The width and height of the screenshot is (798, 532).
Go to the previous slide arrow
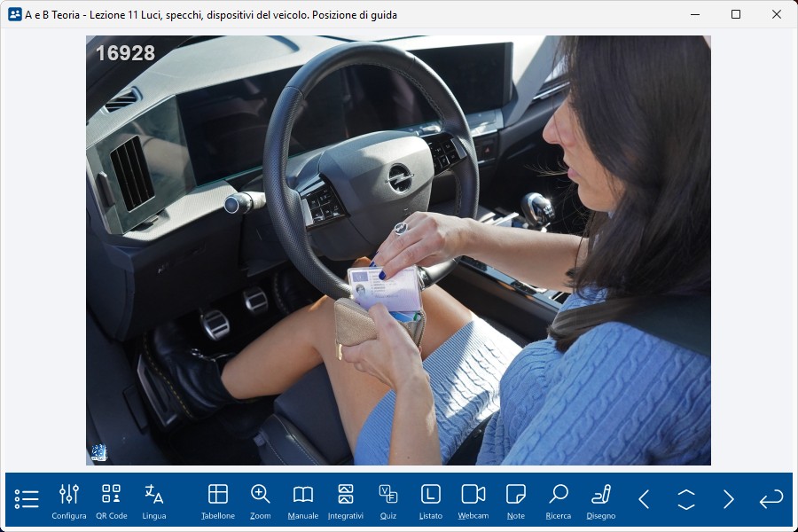click(x=645, y=499)
